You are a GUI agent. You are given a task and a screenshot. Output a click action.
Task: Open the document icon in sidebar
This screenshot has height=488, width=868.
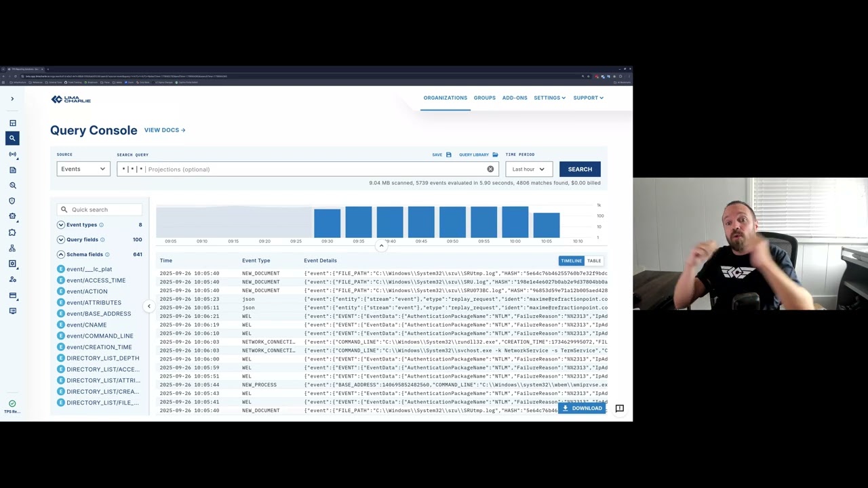[x=12, y=170]
